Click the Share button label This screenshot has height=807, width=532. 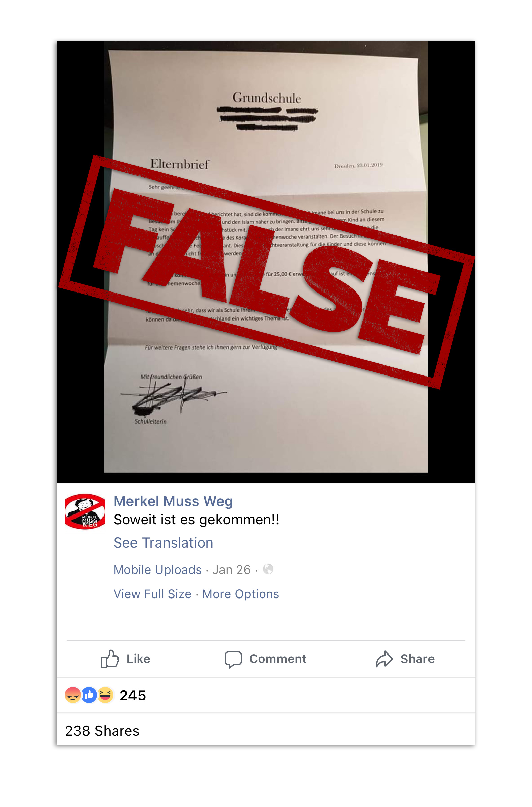(x=417, y=659)
